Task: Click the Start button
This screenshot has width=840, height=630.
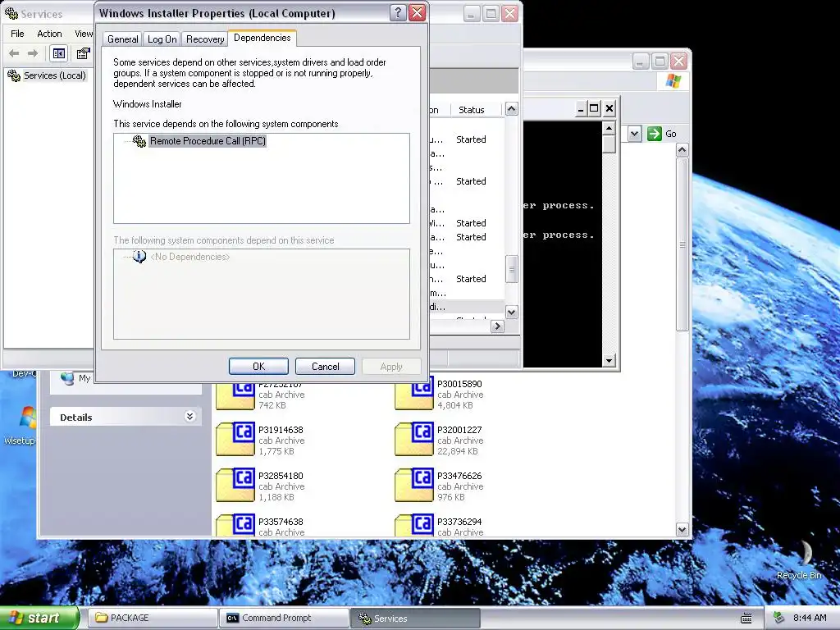Action: tap(39, 618)
